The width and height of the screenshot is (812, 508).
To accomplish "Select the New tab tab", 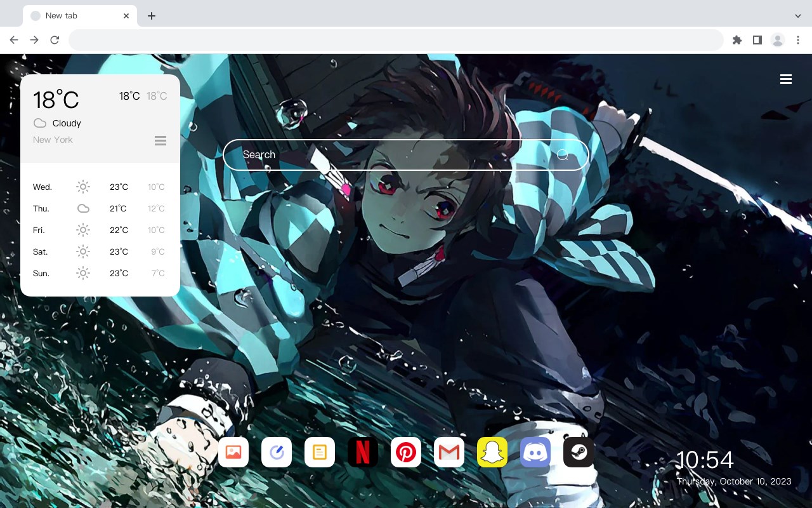I will [80, 16].
